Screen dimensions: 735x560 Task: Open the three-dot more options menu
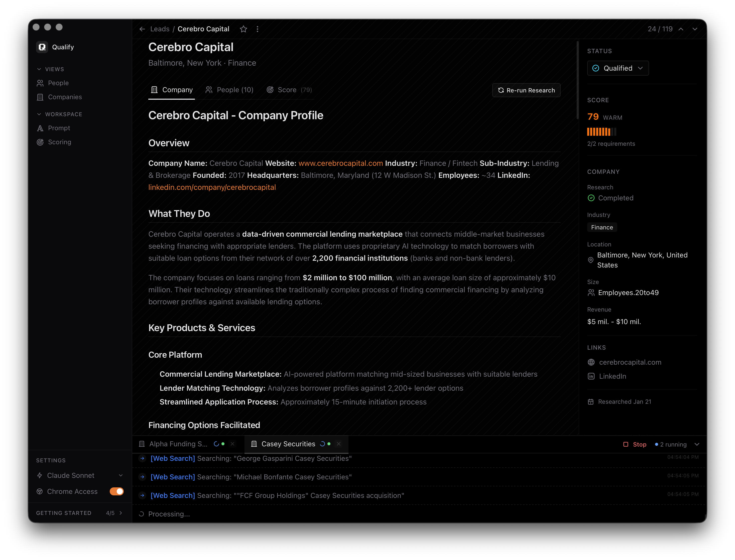[257, 29]
